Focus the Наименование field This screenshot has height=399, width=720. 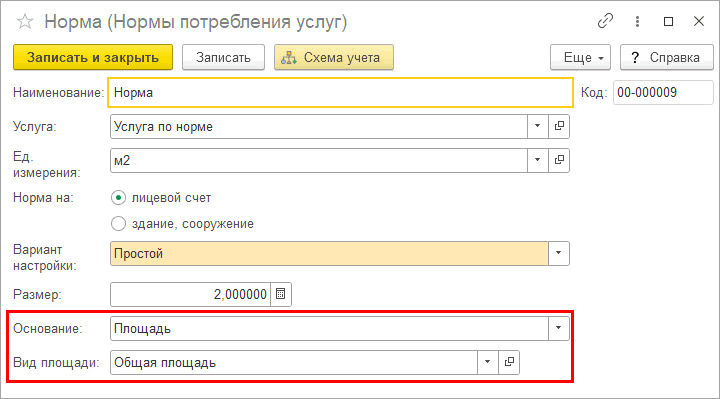340,92
